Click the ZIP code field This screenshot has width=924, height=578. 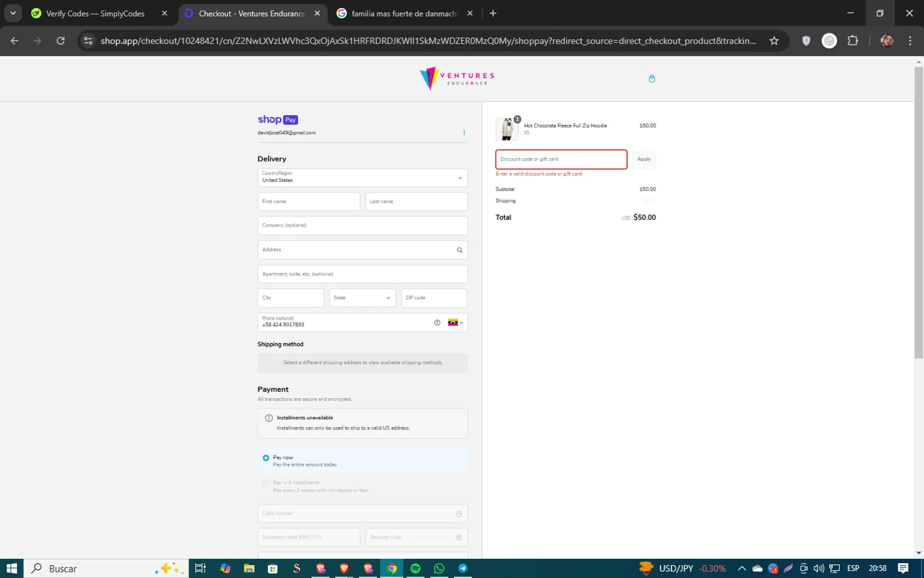tap(434, 298)
